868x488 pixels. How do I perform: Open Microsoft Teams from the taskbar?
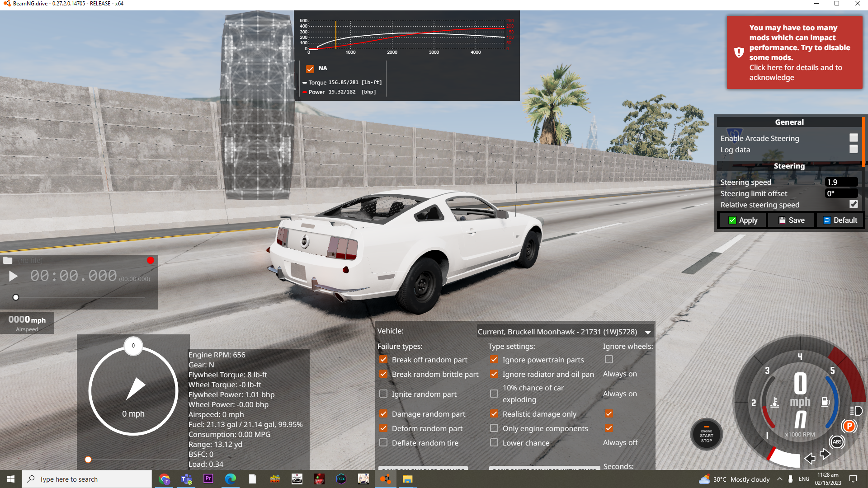tap(186, 479)
